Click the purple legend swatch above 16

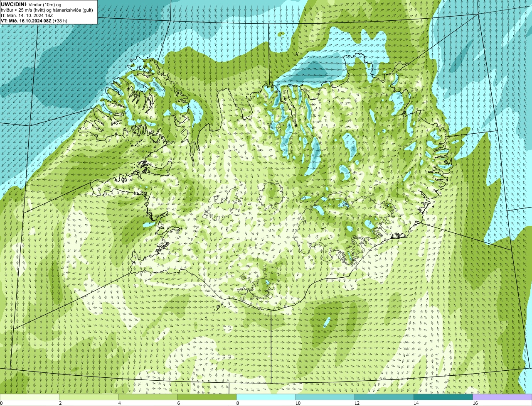[502, 397]
